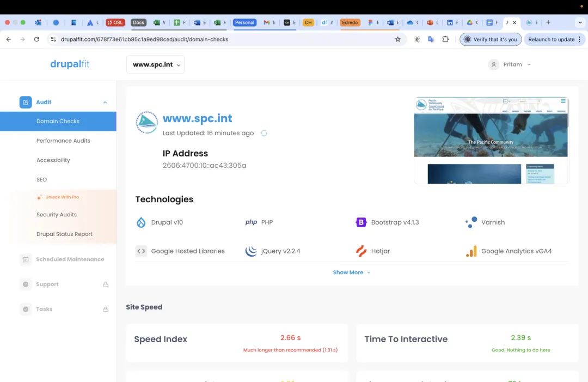Viewport: 588px width, 382px height.
Task: Open the Pritam user account dropdown
Action: tap(510, 64)
